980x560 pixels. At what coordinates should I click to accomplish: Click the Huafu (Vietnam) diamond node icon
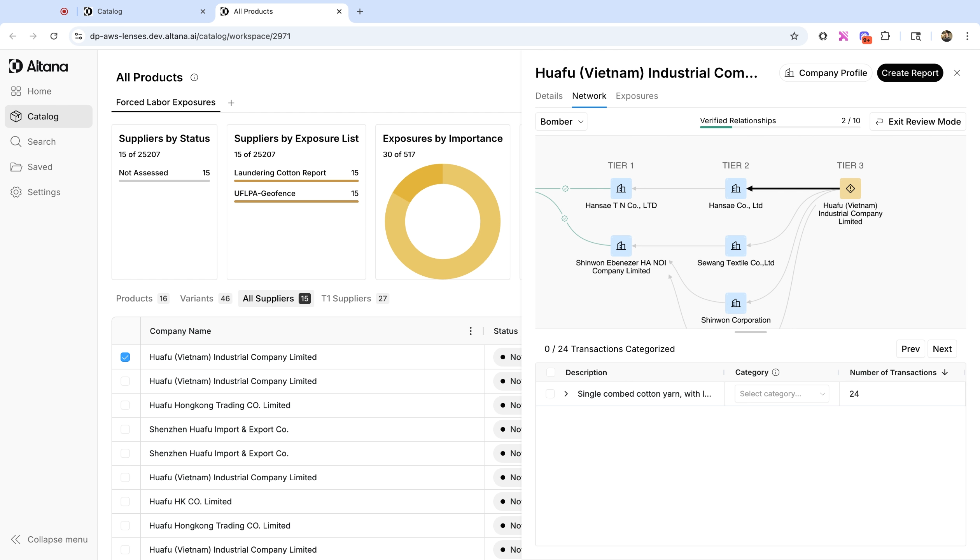click(850, 189)
